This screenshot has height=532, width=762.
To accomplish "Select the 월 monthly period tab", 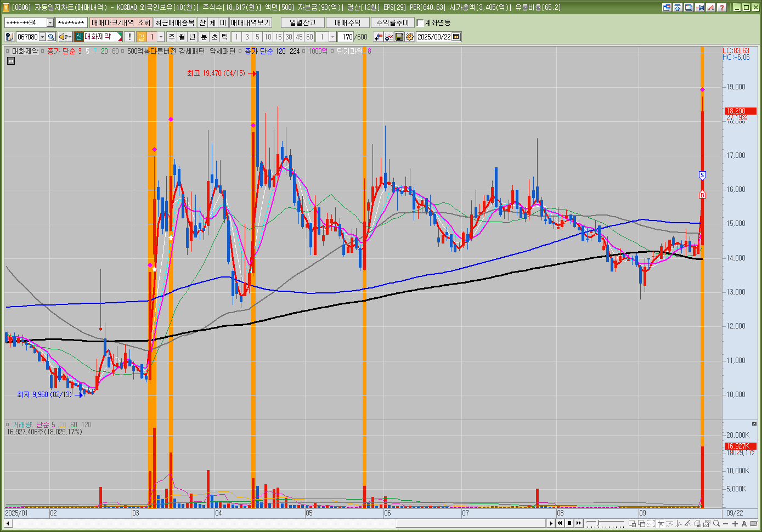I will click(182, 37).
